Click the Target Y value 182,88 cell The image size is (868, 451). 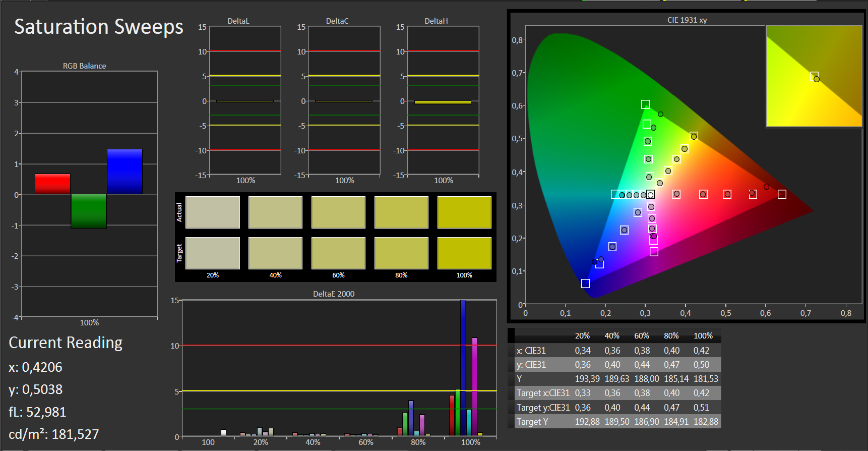(706, 421)
